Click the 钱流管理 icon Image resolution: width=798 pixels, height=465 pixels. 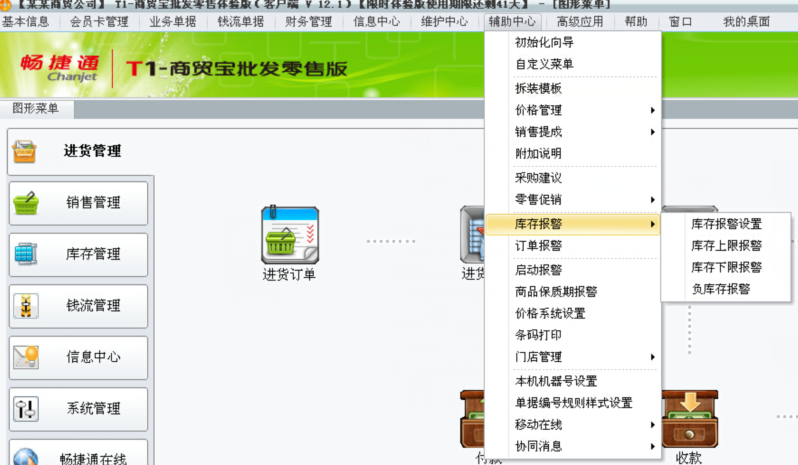tap(26, 306)
